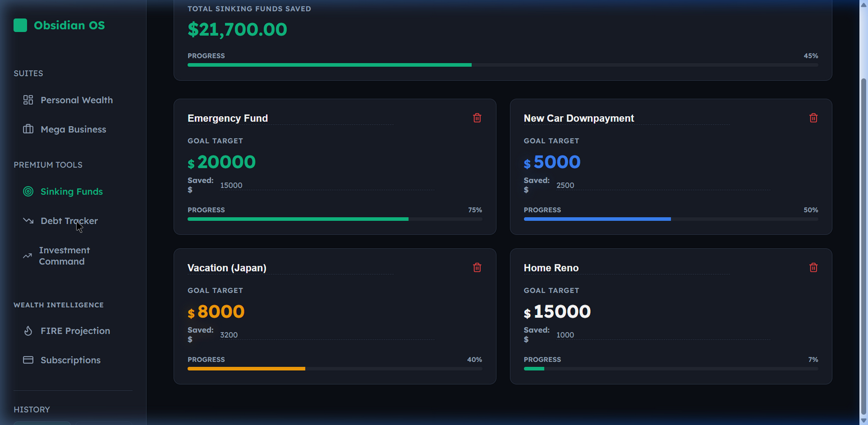Click the $21,700.00 total saved amount
This screenshot has width=868, height=425.
click(237, 29)
